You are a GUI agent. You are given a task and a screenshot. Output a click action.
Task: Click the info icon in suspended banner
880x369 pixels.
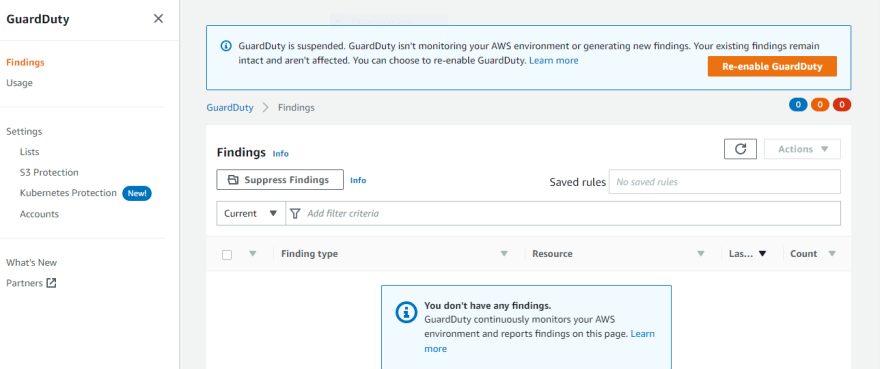point(225,45)
